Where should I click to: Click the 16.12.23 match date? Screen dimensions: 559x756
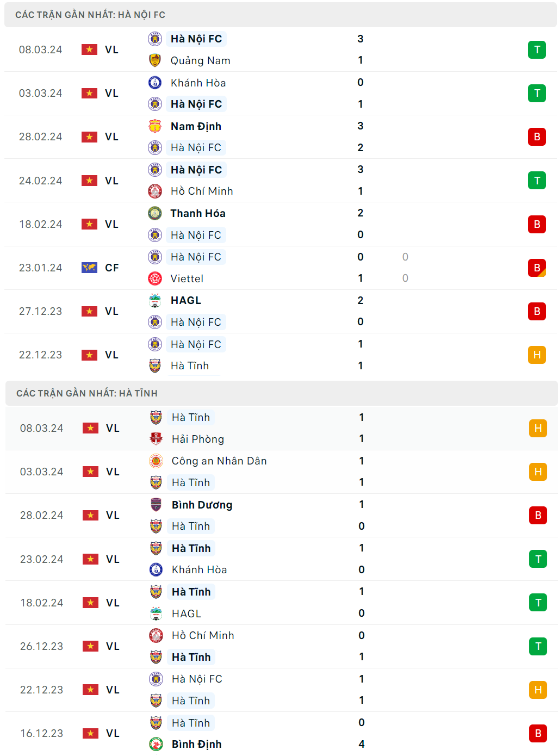pos(42,733)
